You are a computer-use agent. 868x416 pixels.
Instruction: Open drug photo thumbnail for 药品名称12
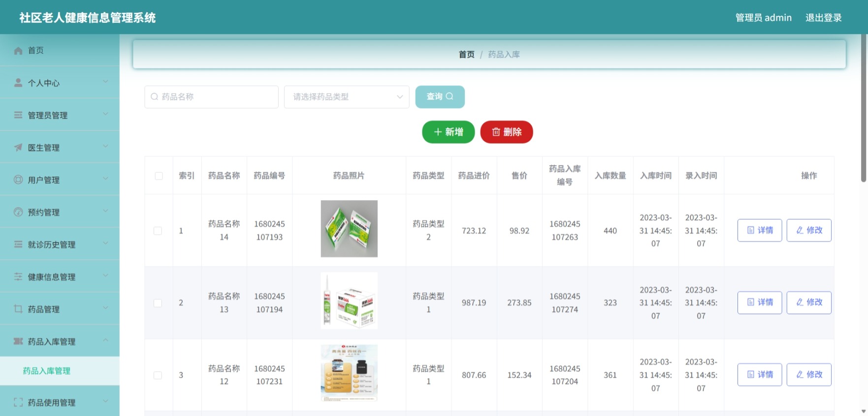click(x=349, y=373)
